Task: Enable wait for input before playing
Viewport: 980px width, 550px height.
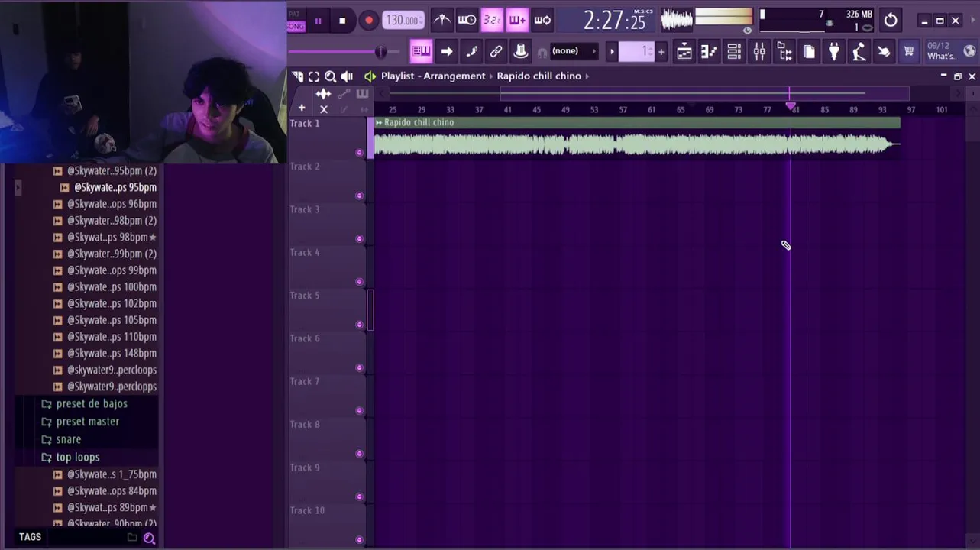Action: pos(467,21)
